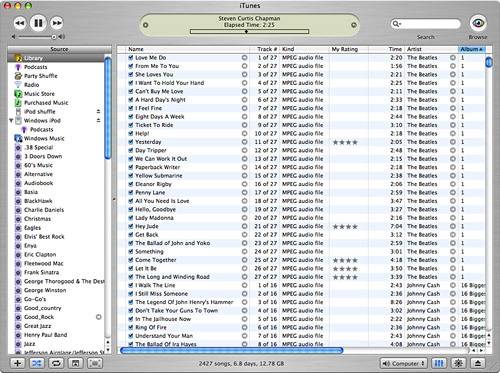Sort songs by the Album column header
Image resolution: width=500 pixels, height=373 pixels.
point(472,49)
